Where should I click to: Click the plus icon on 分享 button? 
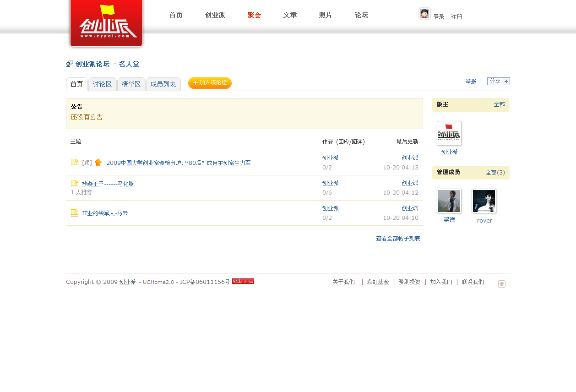506,81
